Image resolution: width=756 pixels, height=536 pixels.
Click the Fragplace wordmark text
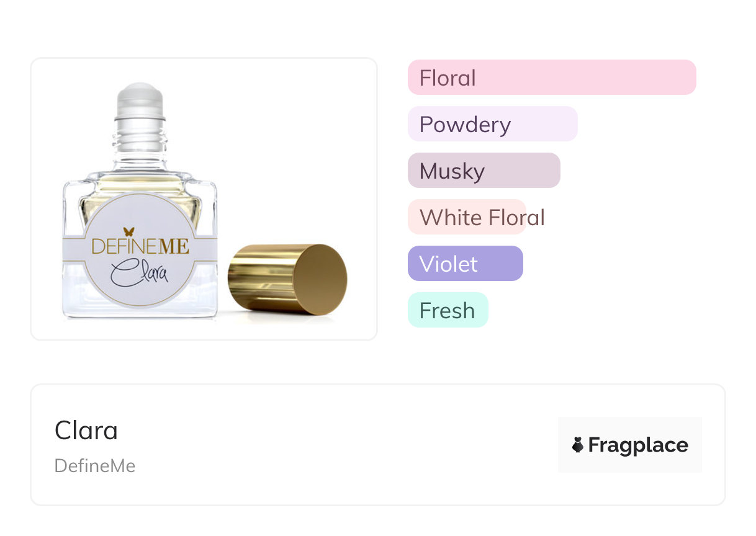638,445
